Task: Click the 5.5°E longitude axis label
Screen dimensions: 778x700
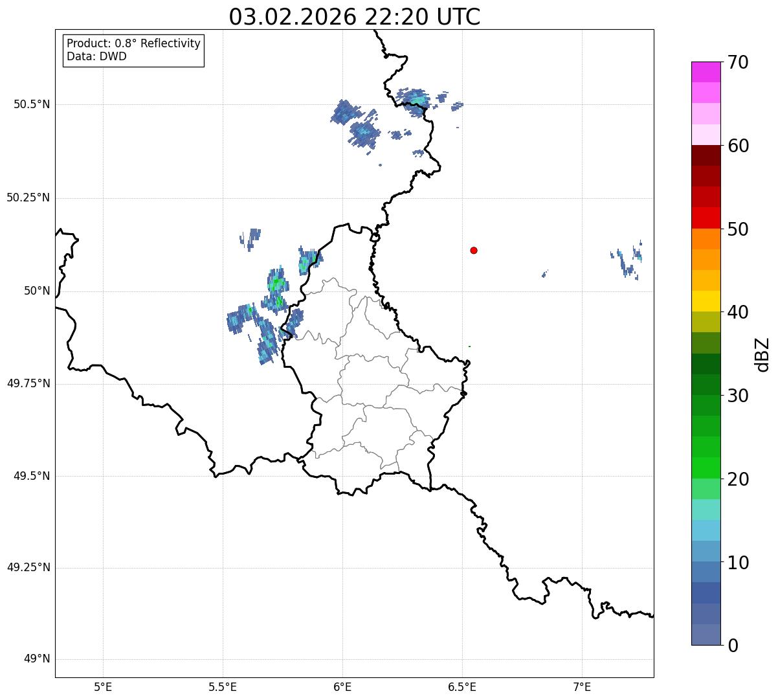Action: [223, 686]
